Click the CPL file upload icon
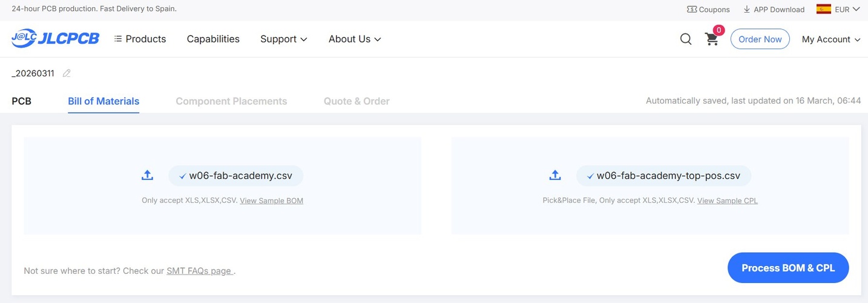 tap(555, 176)
